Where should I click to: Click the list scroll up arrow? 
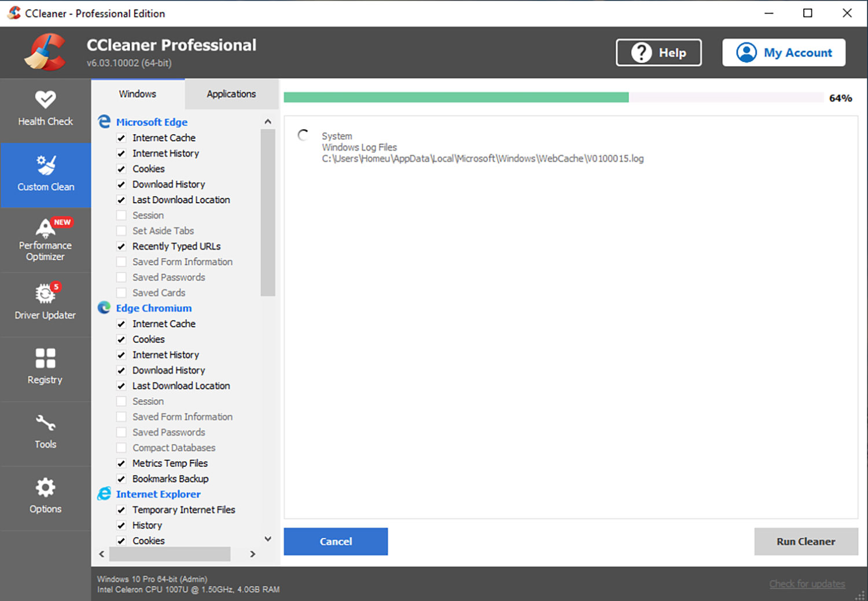pyautogui.click(x=268, y=122)
